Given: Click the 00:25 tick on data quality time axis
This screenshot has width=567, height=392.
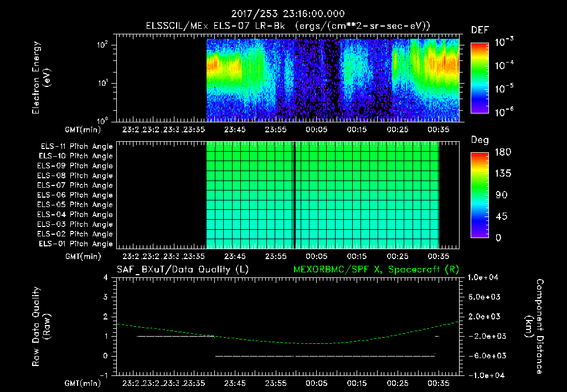Looking at the screenshot, I should point(398,383).
